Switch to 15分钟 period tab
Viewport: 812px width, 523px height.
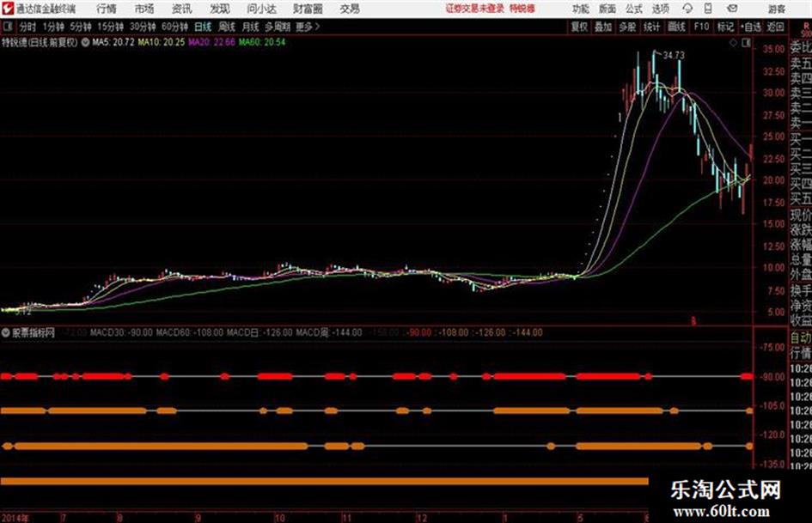pos(110,27)
